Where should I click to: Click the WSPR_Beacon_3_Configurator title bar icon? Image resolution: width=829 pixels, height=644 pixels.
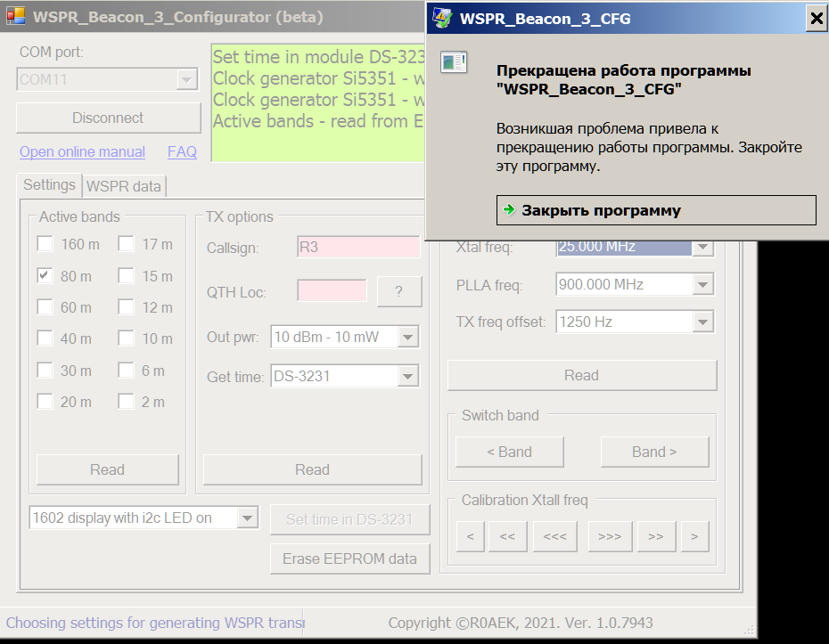pyautogui.click(x=16, y=16)
